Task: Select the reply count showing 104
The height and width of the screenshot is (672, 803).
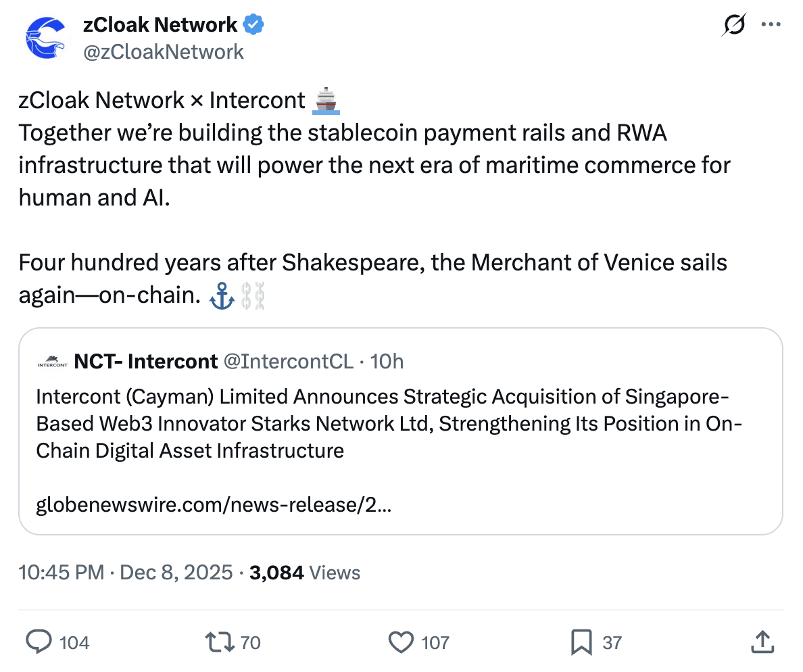Action: pos(76,643)
